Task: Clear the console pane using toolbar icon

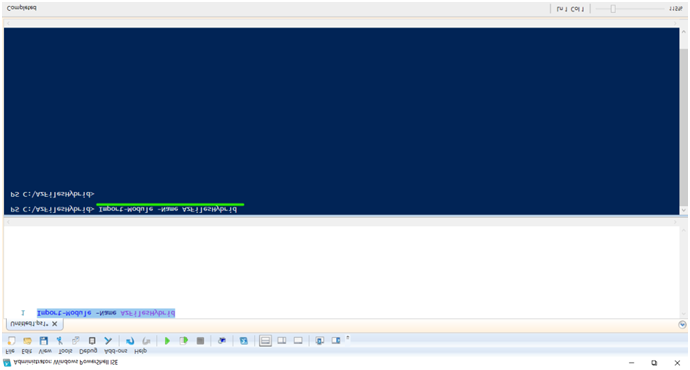Action: (x=108, y=341)
